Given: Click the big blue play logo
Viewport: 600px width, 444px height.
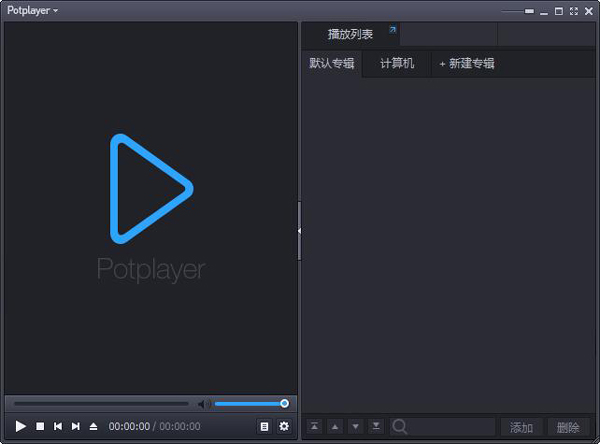Looking at the screenshot, I should (151, 189).
